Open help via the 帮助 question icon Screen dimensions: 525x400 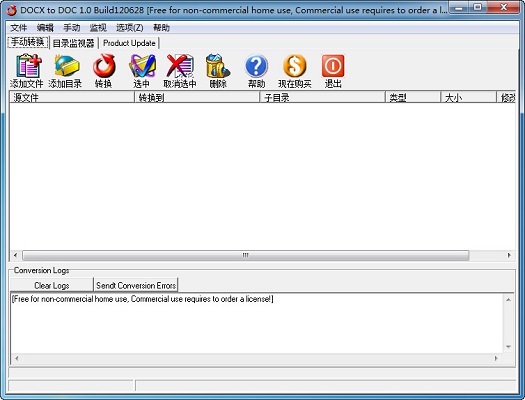[256, 71]
